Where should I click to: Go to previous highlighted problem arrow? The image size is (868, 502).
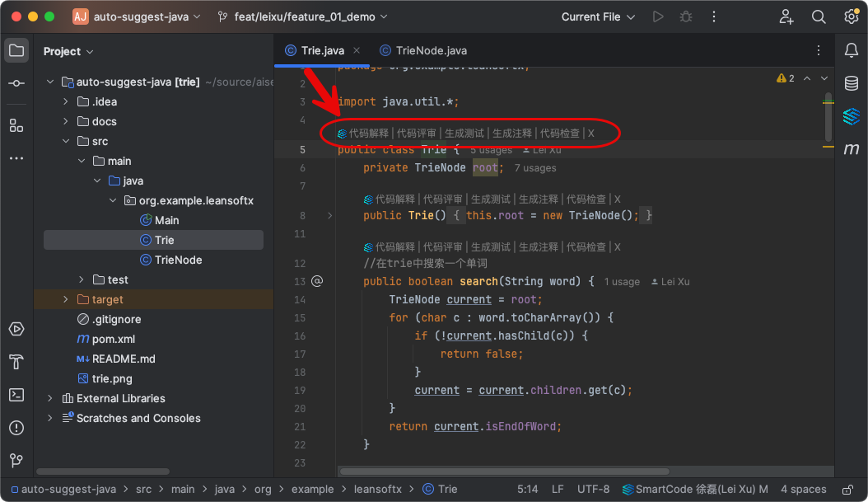tap(807, 78)
